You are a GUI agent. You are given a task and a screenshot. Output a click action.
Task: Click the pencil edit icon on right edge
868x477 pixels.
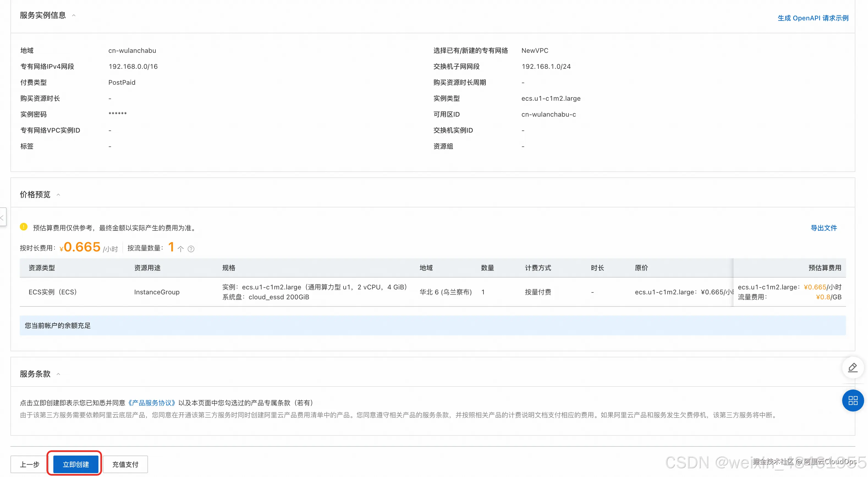click(853, 368)
